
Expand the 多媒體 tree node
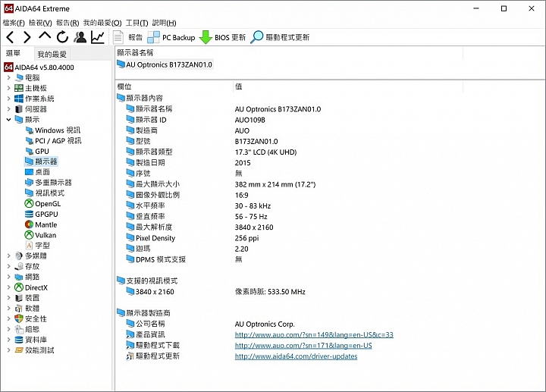(8, 256)
